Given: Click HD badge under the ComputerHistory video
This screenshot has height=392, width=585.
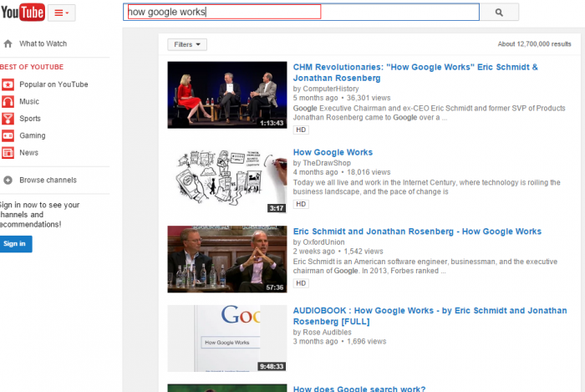Looking at the screenshot, I should point(301,130).
